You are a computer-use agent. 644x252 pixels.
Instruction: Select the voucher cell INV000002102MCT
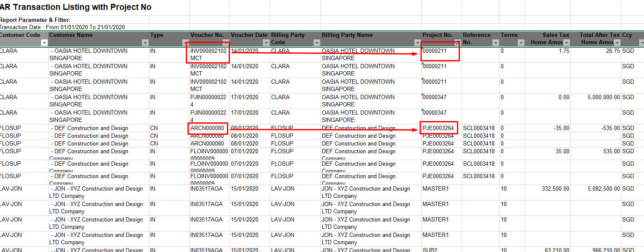tap(207, 54)
